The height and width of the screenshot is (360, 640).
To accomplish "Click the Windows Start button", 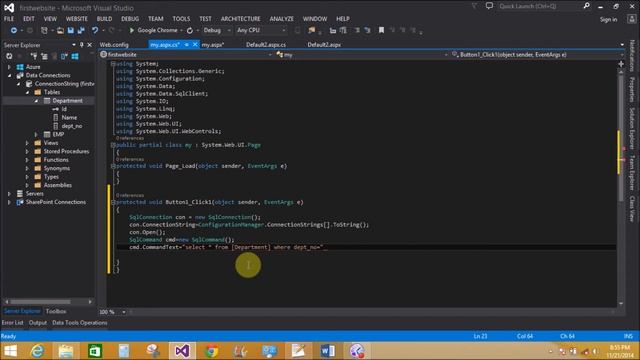I will pyautogui.click(x=10, y=351).
